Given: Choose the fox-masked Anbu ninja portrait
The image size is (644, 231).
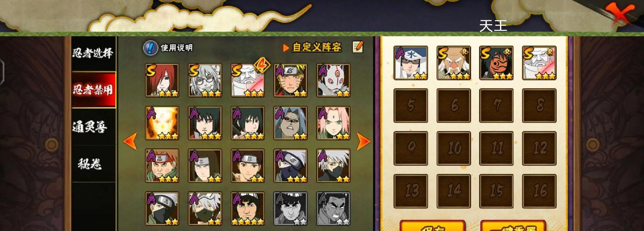Looking at the screenshot, I should click(333, 80).
